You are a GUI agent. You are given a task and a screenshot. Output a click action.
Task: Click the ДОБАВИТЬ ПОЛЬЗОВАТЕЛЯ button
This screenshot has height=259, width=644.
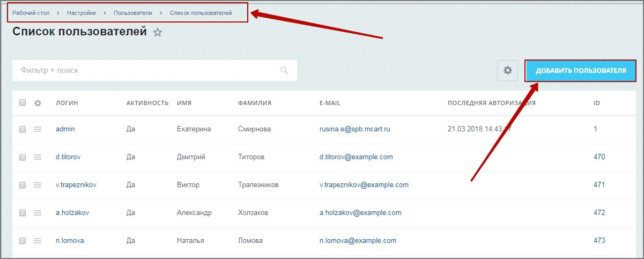coord(581,70)
